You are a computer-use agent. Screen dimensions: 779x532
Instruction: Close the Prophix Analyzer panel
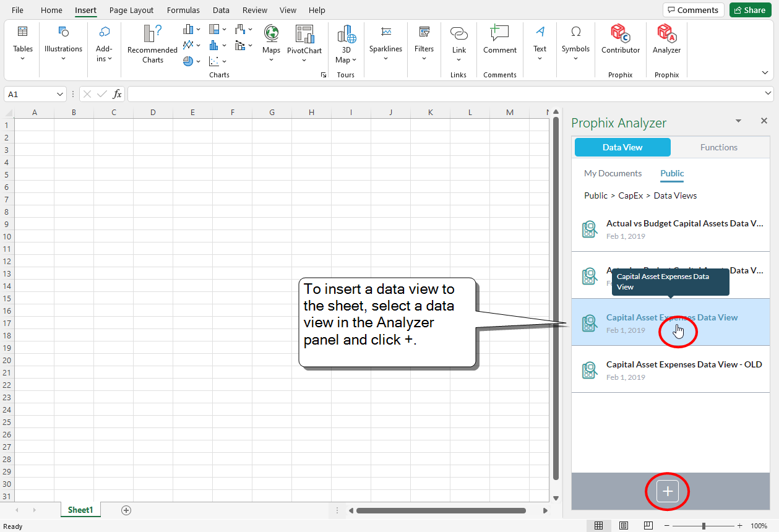click(764, 121)
